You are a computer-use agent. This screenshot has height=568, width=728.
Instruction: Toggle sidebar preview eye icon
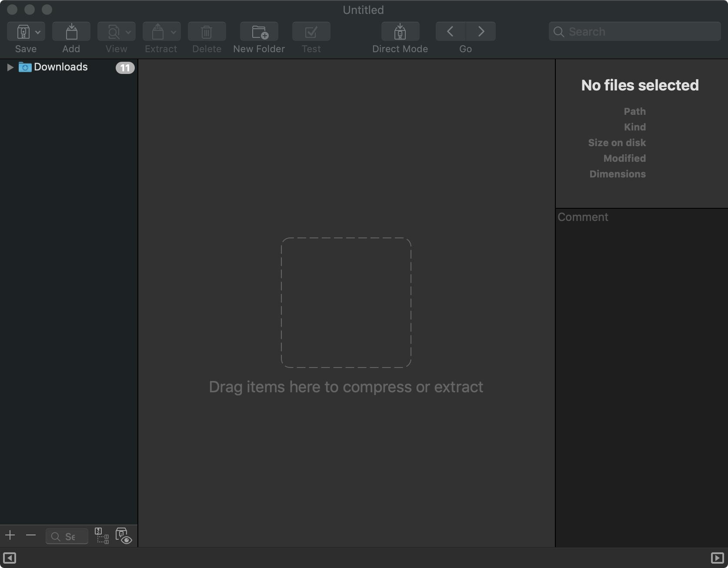(x=124, y=536)
